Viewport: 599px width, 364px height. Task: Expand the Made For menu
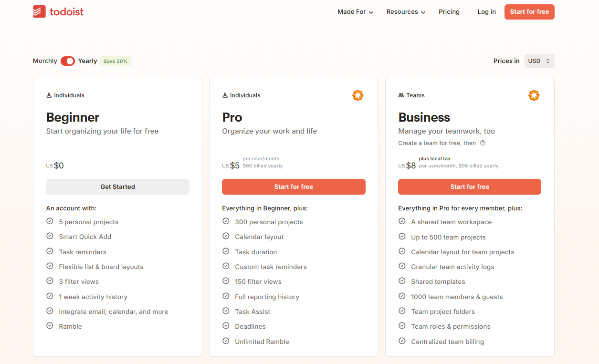point(355,12)
